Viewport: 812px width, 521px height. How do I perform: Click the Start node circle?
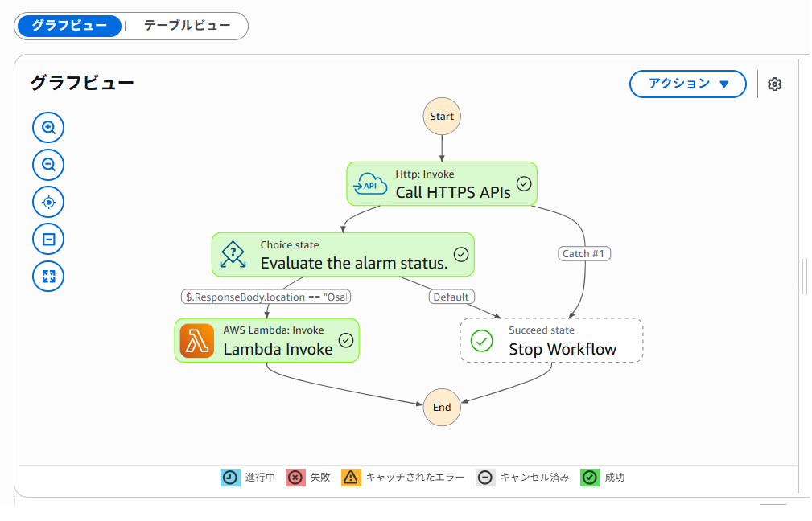tap(442, 117)
